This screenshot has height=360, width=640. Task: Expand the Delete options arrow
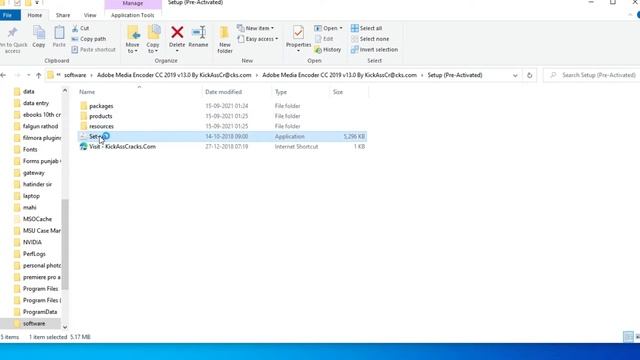click(177, 51)
